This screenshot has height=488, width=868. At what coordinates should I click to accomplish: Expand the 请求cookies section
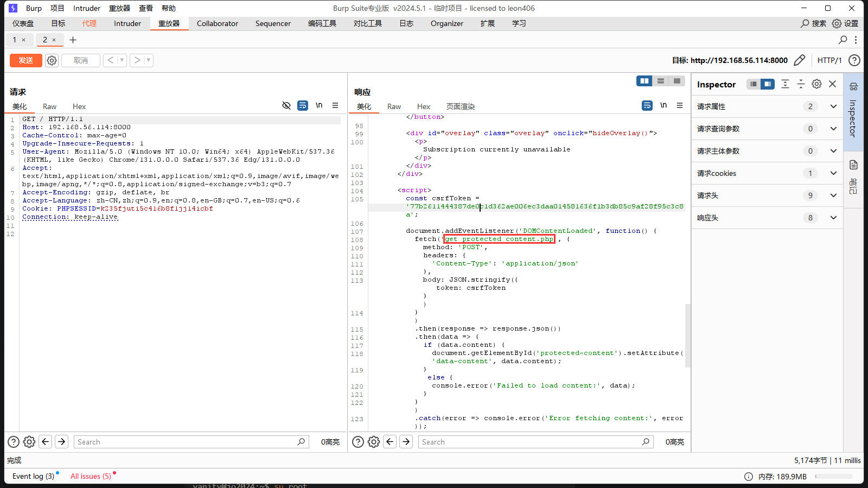[x=833, y=173]
